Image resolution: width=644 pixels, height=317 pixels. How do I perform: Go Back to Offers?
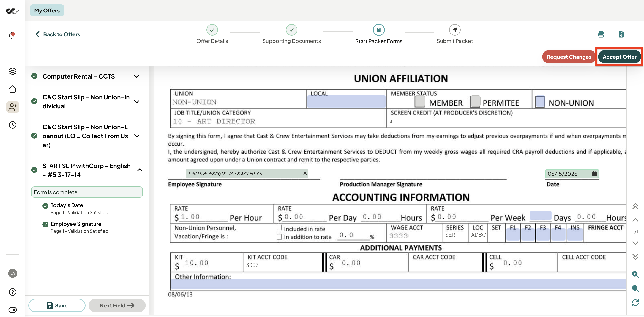[58, 34]
